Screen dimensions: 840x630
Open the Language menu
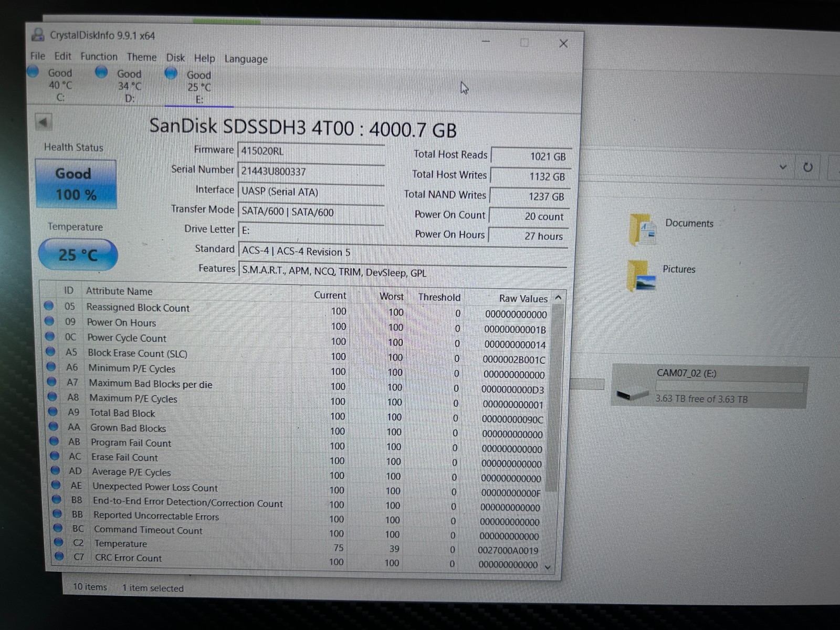pos(246,59)
